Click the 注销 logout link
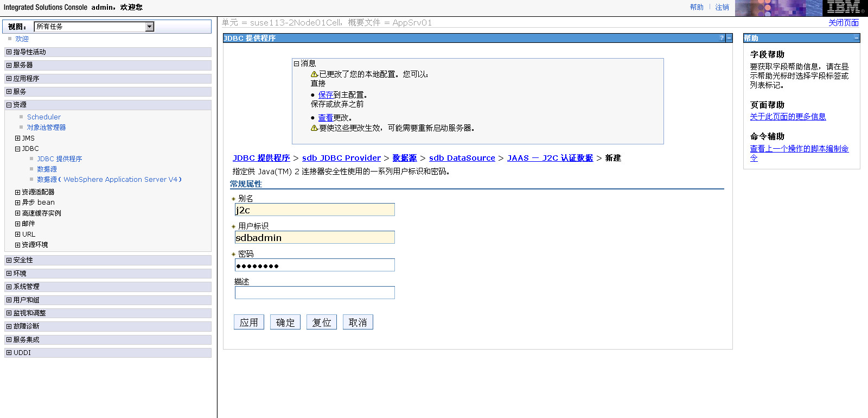Image resolution: width=868 pixels, height=418 pixels. point(722,7)
